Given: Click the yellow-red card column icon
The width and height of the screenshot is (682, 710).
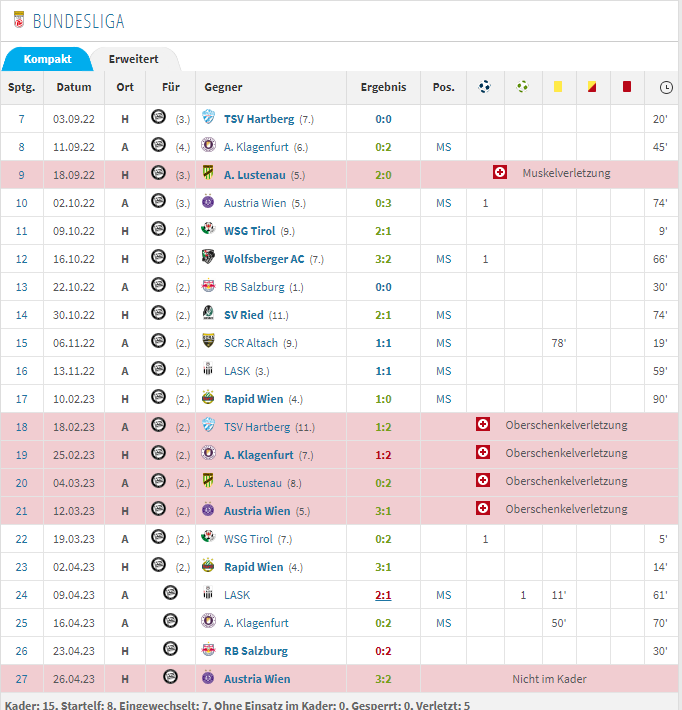Looking at the screenshot, I should click(591, 87).
